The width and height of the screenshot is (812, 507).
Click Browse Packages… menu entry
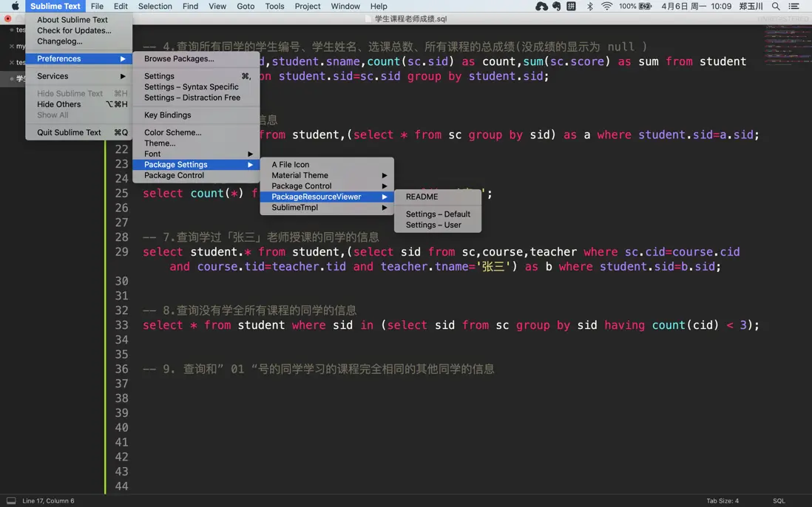pyautogui.click(x=179, y=58)
